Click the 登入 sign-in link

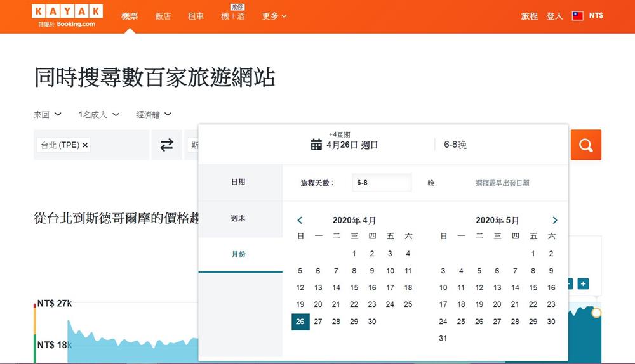(x=554, y=16)
